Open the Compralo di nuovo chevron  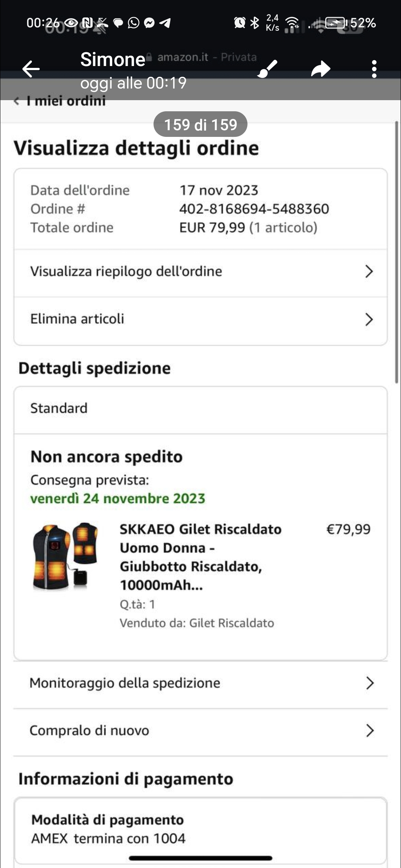(369, 730)
